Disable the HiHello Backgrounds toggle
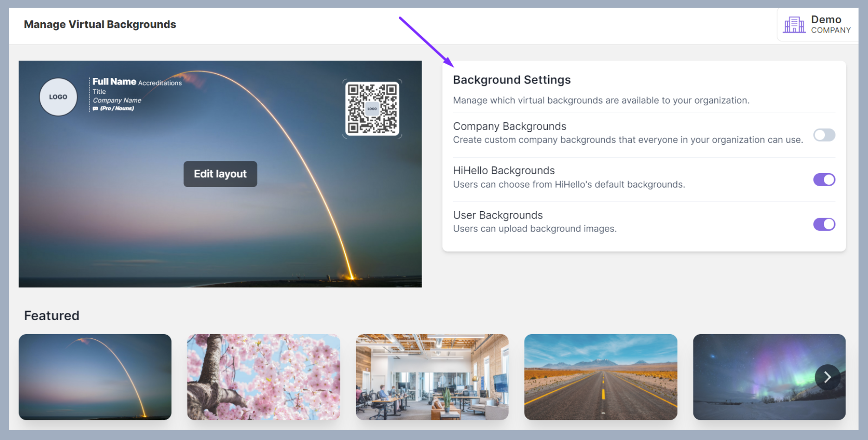Image resolution: width=868 pixels, height=440 pixels. click(x=824, y=180)
